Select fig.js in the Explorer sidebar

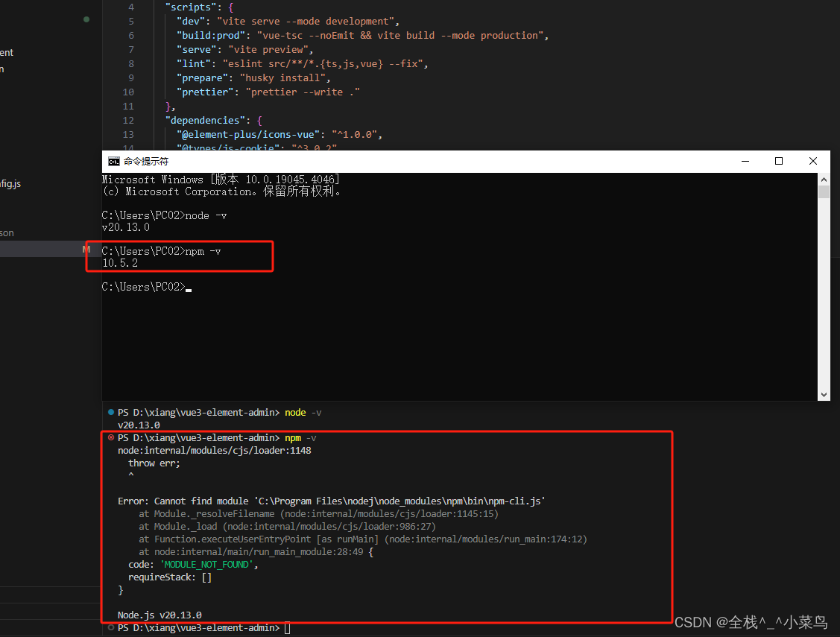click(x=10, y=183)
